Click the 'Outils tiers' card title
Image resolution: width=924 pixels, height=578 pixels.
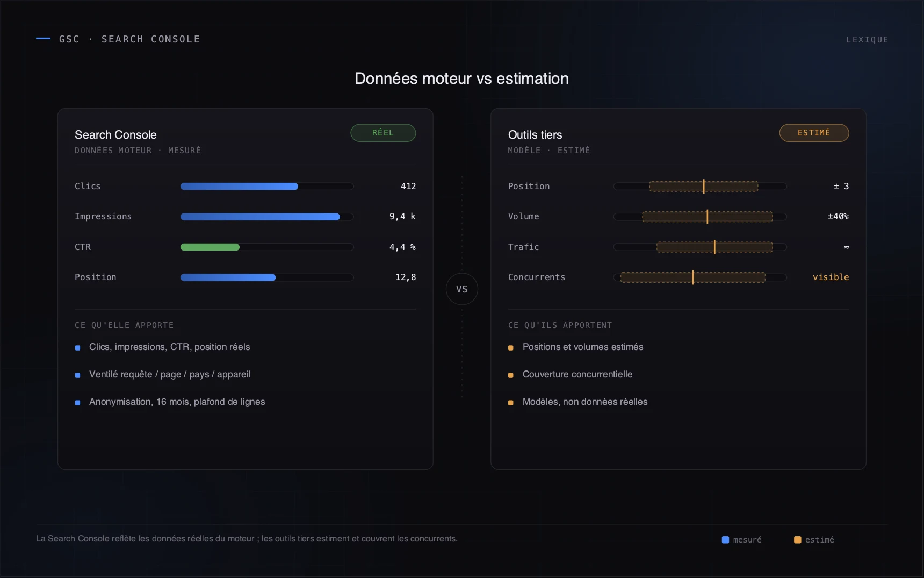click(x=535, y=135)
